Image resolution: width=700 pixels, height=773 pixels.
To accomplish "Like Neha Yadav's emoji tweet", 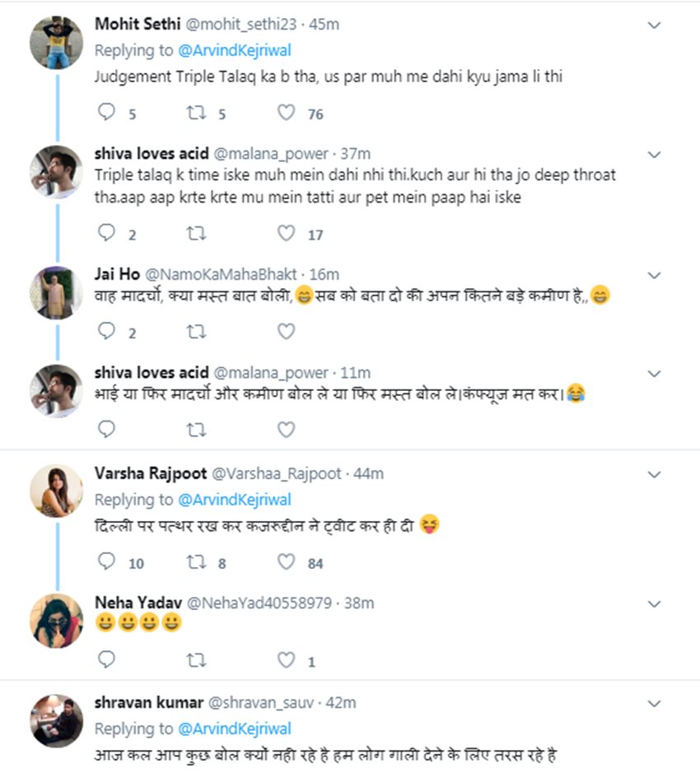I will click(x=286, y=659).
